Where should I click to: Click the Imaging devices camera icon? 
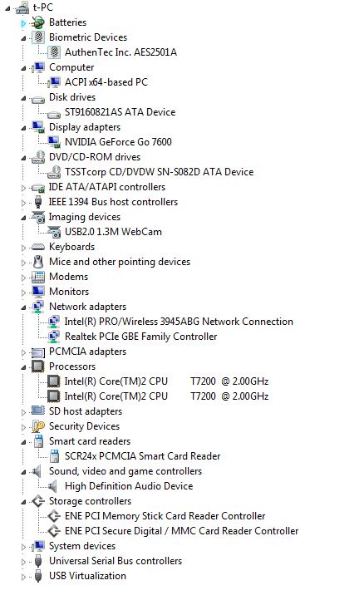(38, 217)
